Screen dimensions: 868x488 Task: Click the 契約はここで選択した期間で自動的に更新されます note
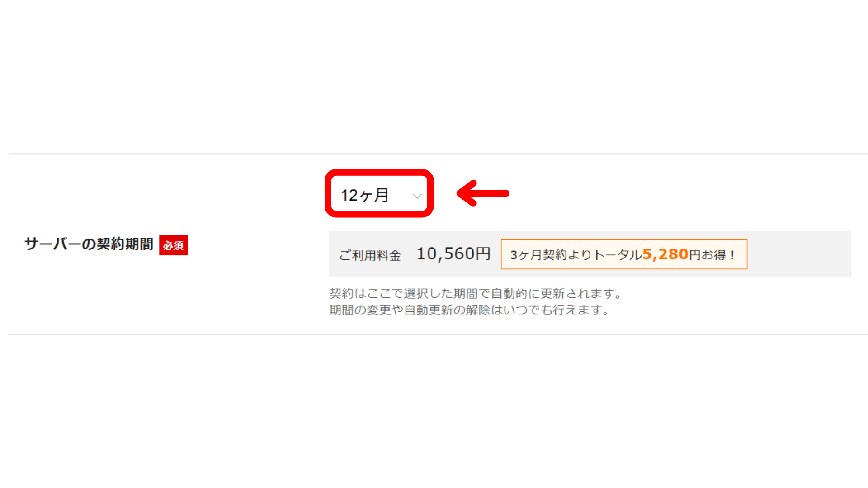pyautogui.click(x=476, y=293)
